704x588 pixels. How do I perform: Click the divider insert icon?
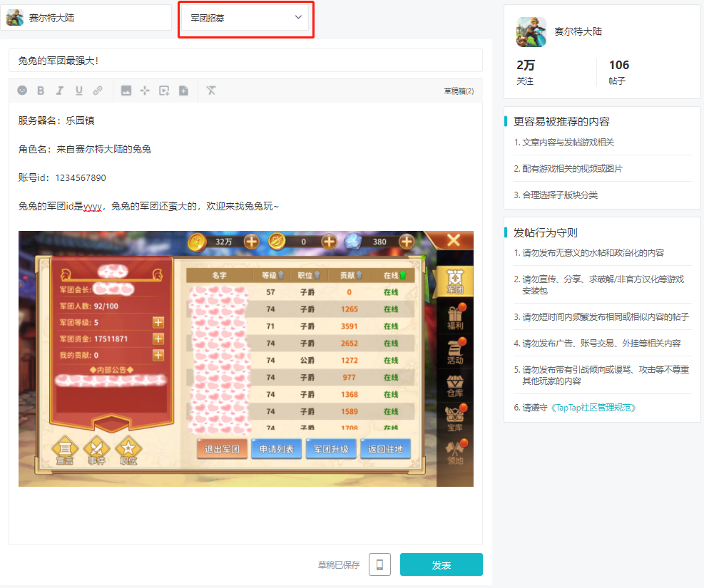click(x=145, y=91)
